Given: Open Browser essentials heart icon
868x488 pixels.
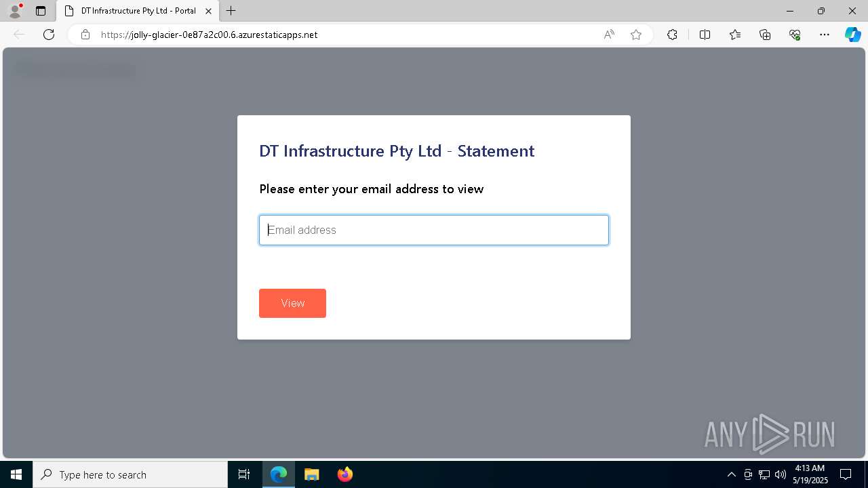Looking at the screenshot, I should point(795,35).
